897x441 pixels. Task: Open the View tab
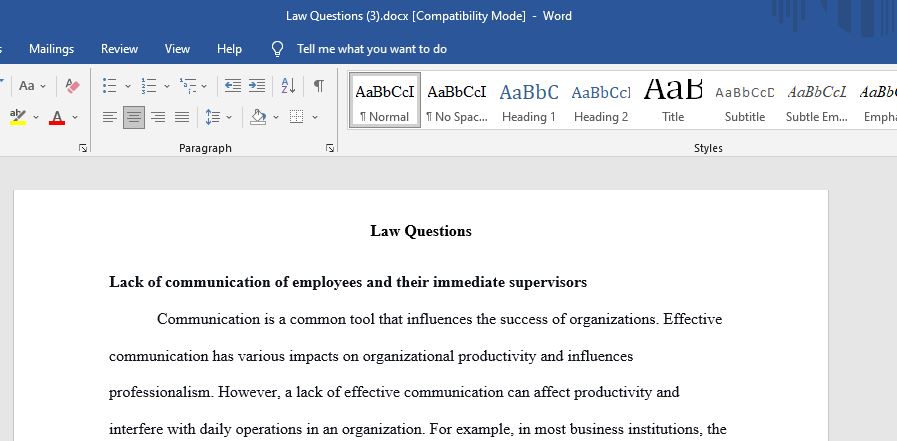[177, 49]
